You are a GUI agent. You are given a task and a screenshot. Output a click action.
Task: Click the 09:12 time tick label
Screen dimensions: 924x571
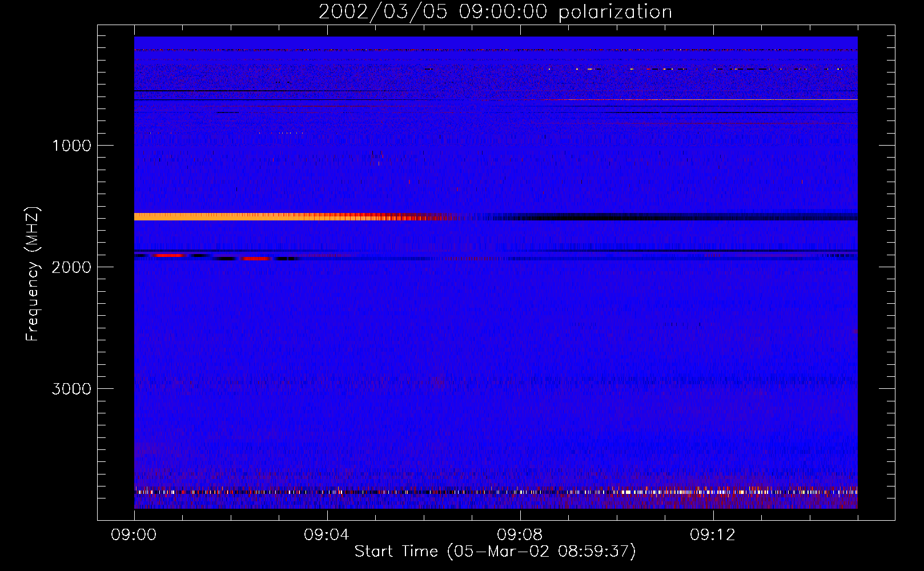[x=713, y=535]
